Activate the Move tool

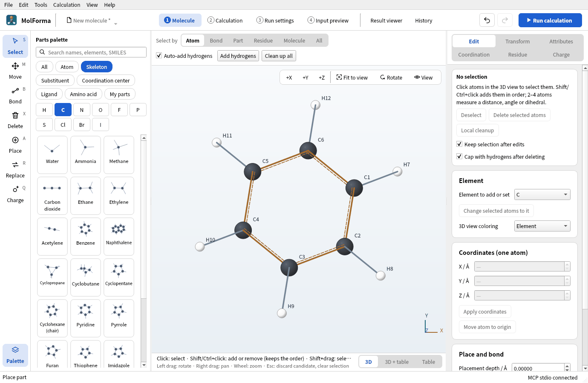pos(15,71)
